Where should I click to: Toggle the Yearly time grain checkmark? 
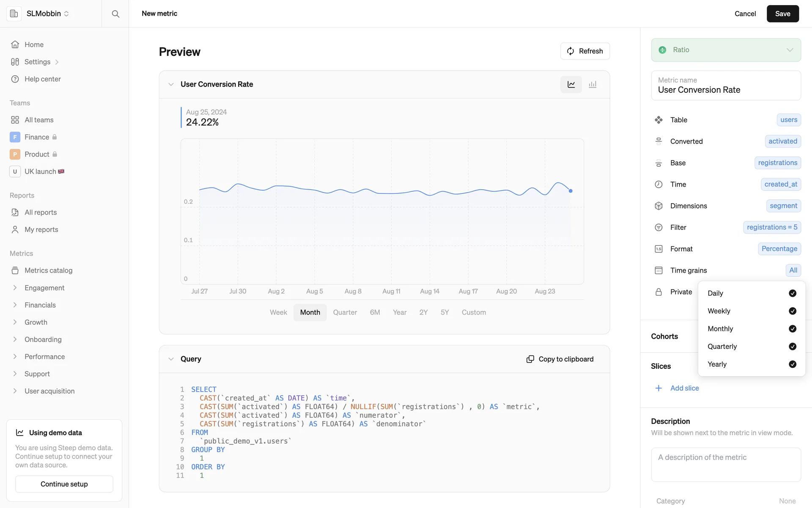(792, 364)
